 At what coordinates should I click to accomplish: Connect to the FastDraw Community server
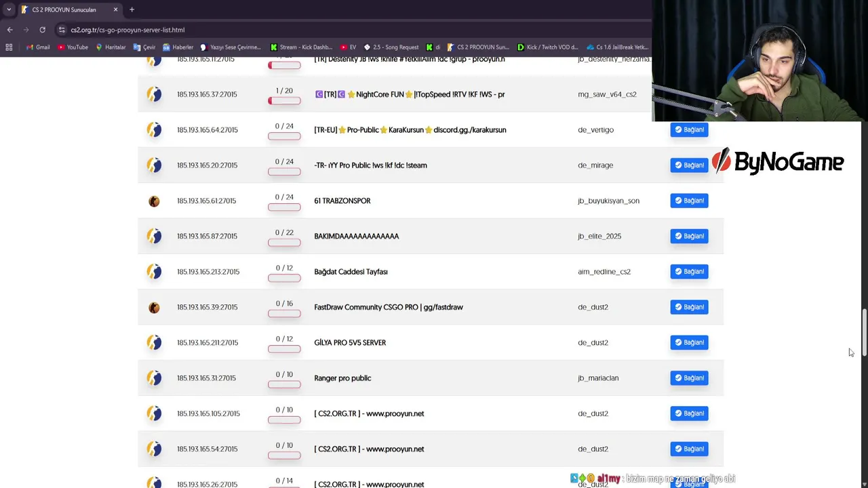[689, 307]
